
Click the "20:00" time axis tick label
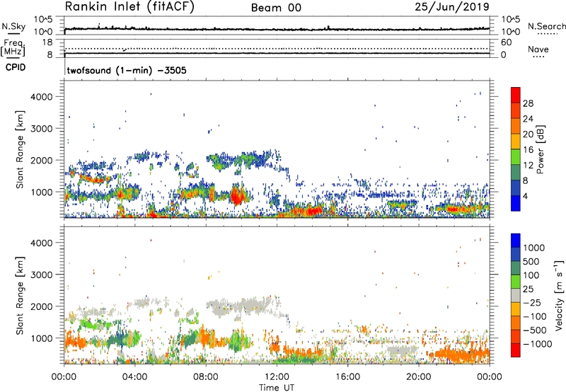[x=418, y=377]
